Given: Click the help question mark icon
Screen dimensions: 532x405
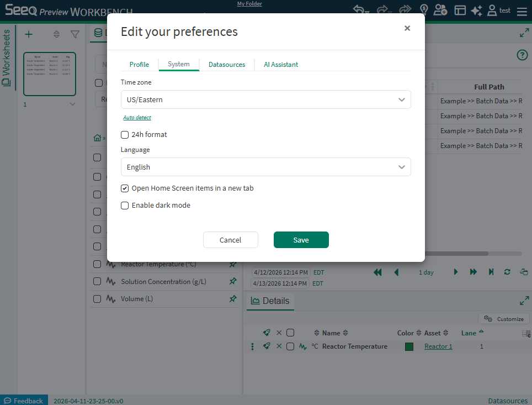Looking at the screenshot, I should (x=522, y=55).
